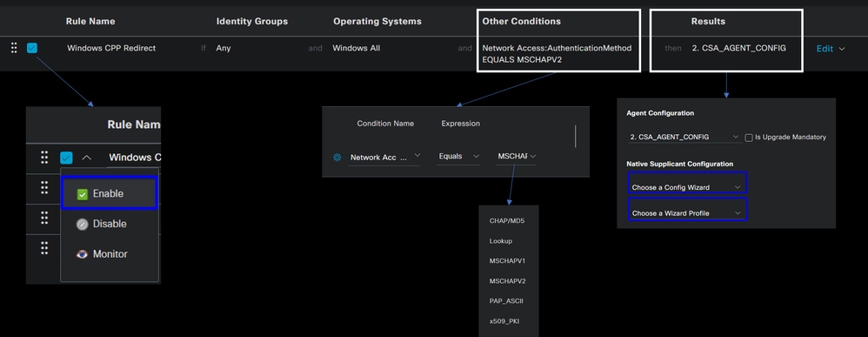The height and width of the screenshot is (337, 868).
Task: Open the MSCHAP value dropdown
Action: click(517, 157)
